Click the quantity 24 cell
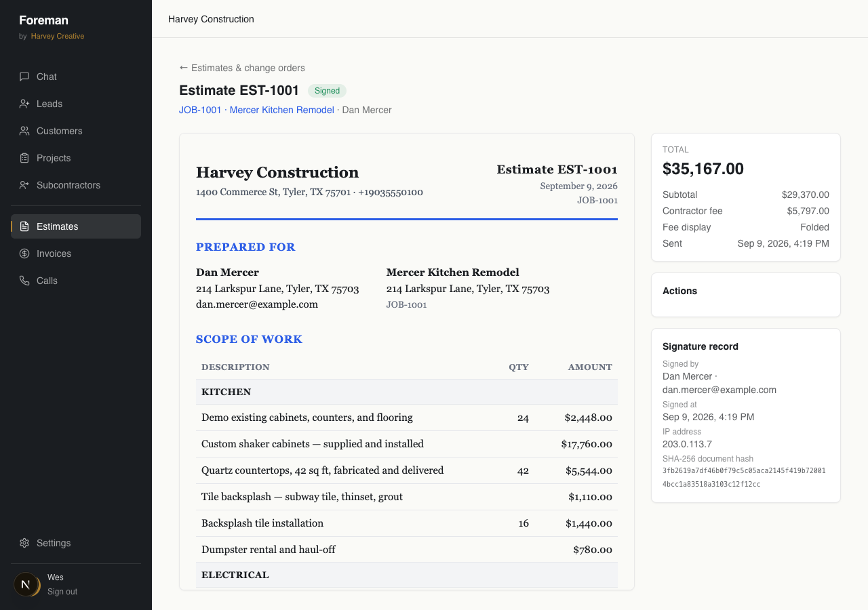This screenshot has height=610, width=868. click(x=523, y=418)
